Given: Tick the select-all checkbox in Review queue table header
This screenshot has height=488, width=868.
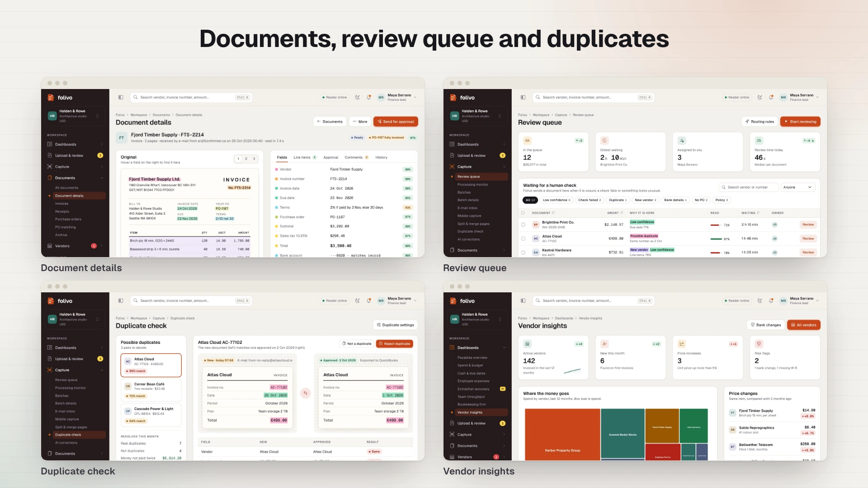Looking at the screenshot, I should 523,213.
